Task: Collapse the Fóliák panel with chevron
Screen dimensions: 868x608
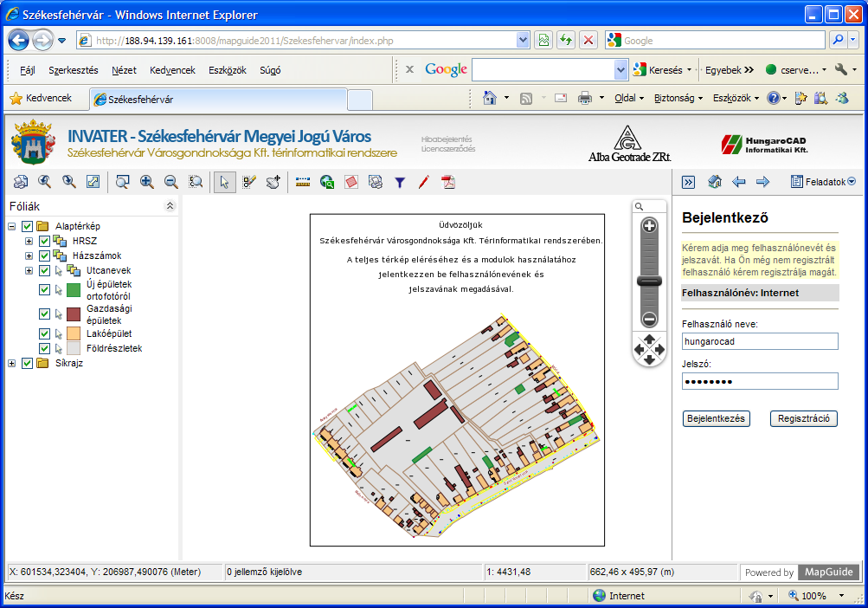Action: pos(170,206)
